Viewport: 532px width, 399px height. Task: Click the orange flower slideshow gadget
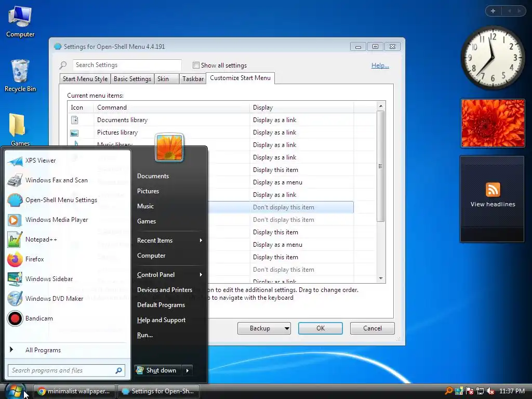(493, 123)
